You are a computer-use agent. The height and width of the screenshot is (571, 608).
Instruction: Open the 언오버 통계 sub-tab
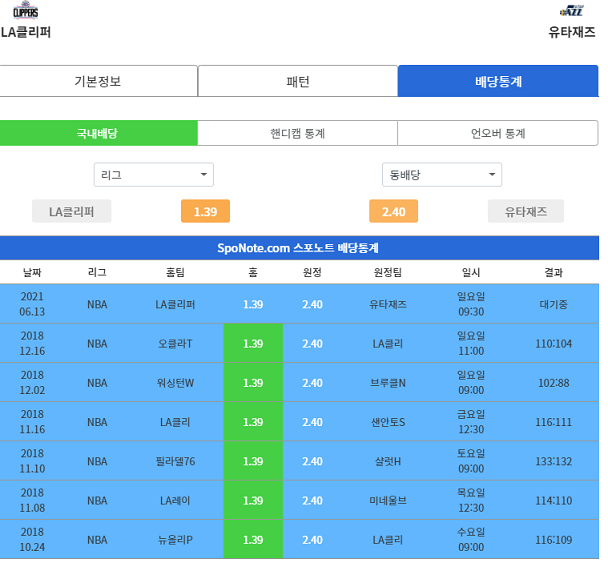497,133
